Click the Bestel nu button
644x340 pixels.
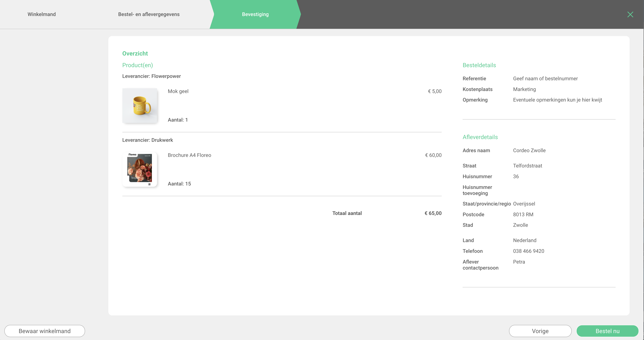(607, 331)
